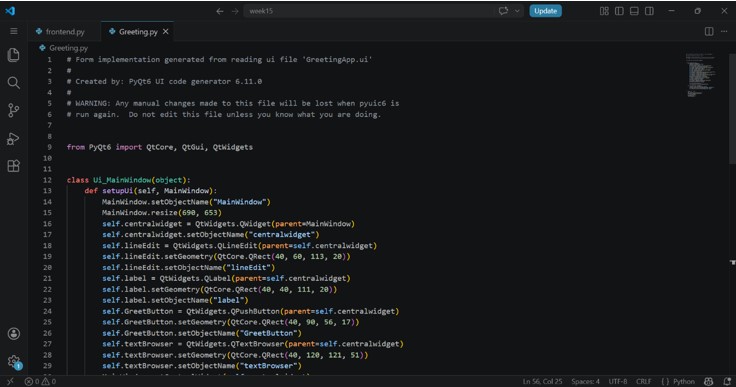Go back with the left arrow

220,11
